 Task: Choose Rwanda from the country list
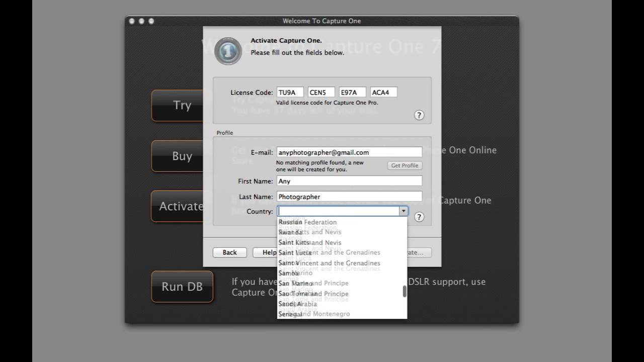click(342, 232)
